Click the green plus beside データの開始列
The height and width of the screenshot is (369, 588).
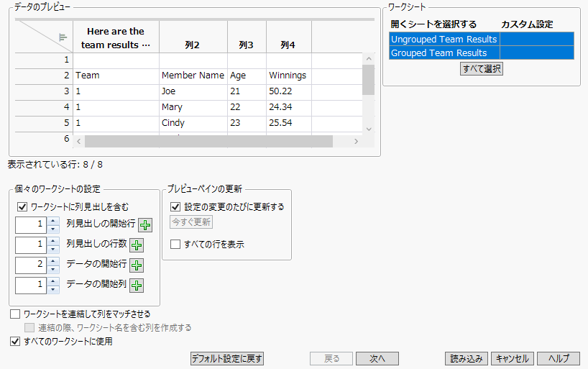pos(136,286)
